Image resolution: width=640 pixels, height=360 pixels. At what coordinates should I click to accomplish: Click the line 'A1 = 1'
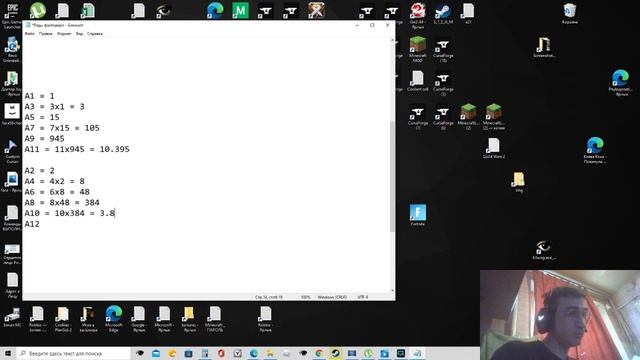(39, 96)
